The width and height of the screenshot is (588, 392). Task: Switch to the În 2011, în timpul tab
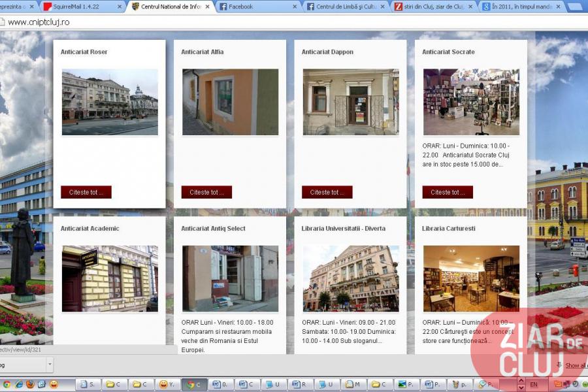tap(523, 7)
